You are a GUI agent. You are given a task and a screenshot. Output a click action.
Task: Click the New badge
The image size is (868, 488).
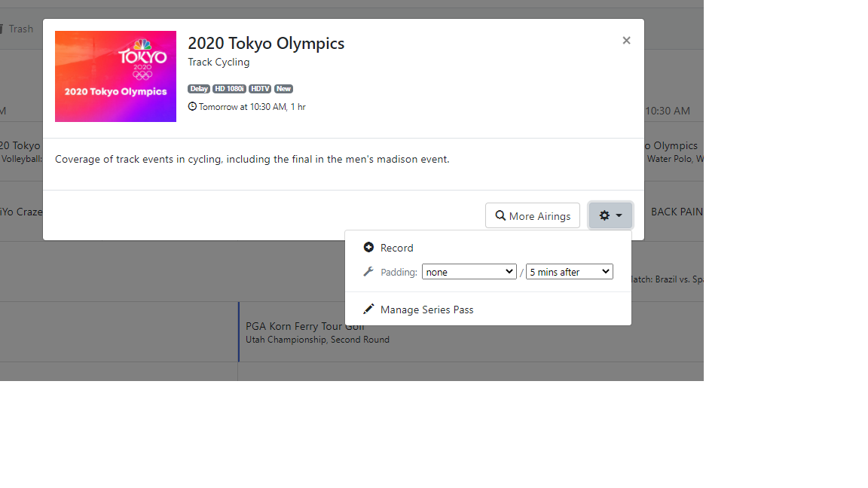point(283,89)
